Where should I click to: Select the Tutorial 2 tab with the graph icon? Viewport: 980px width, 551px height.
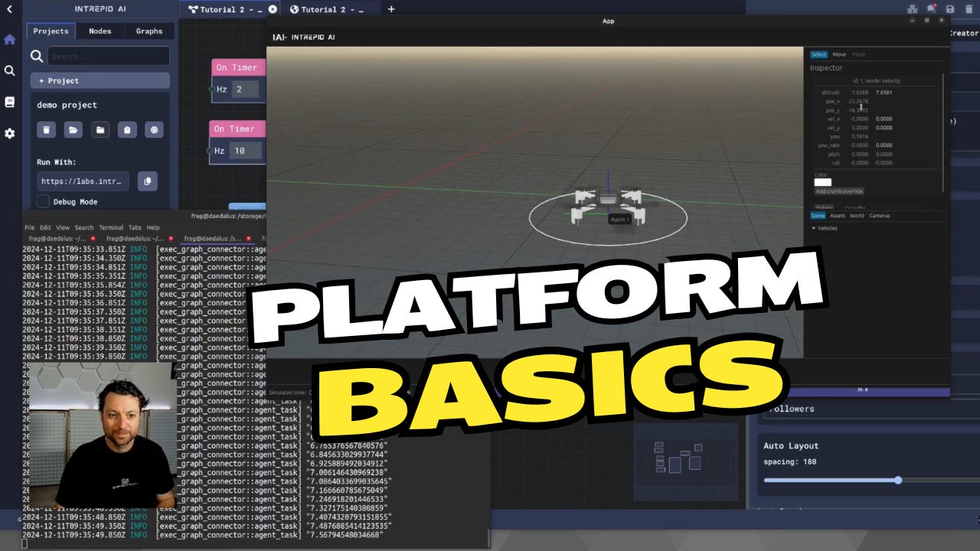pyautogui.click(x=230, y=9)
